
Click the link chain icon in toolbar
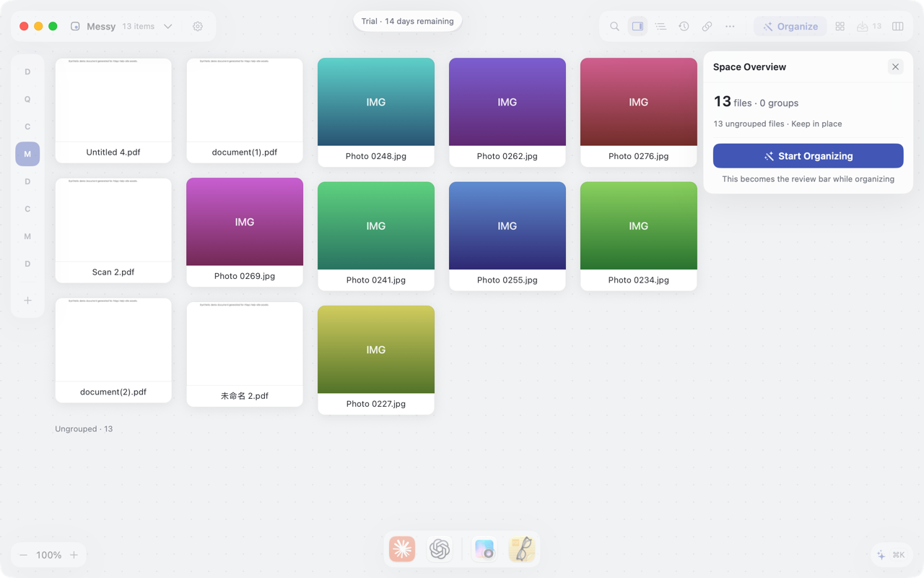click(707, 27)
